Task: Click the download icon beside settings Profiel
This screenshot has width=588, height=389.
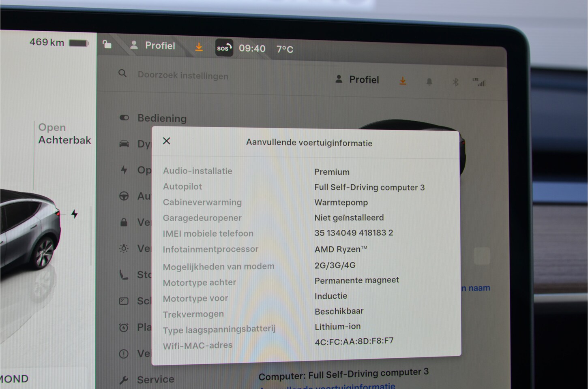Action: point(403,81)
